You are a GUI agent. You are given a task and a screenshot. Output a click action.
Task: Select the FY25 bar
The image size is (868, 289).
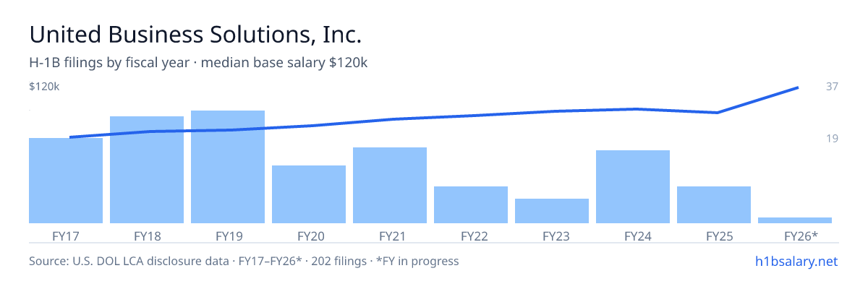(714, 204)
